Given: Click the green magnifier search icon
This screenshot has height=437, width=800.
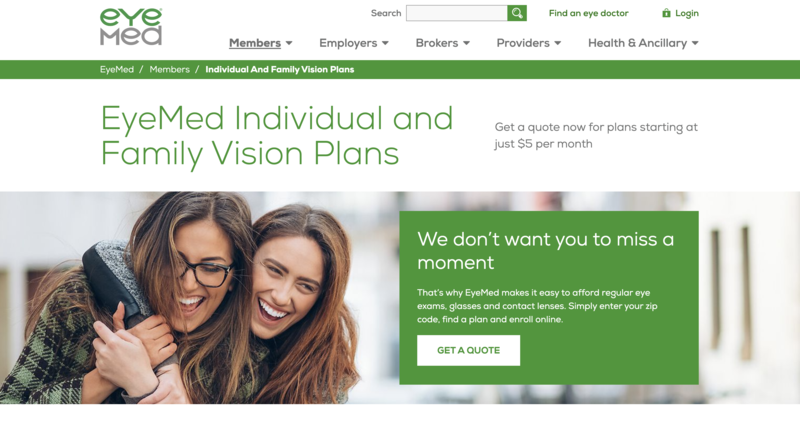Looking at the screenshot, I should 517,13.
